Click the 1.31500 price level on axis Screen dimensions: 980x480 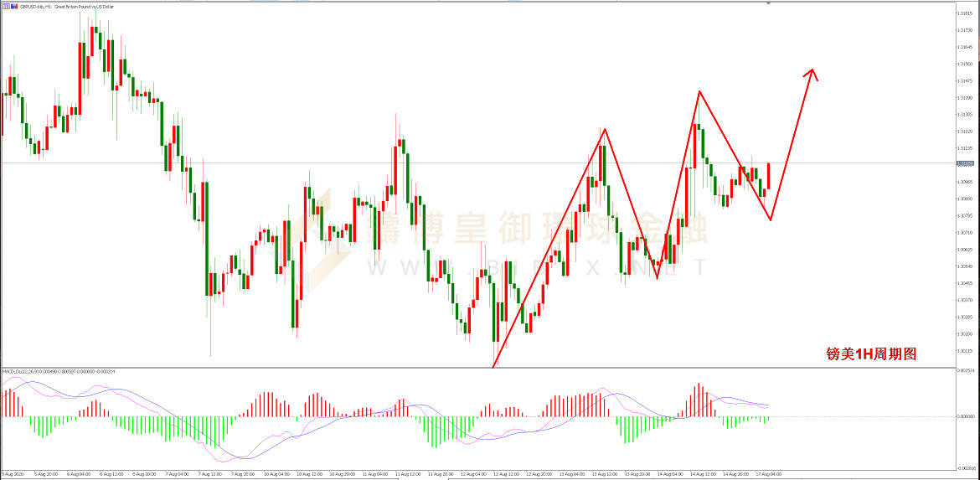pos(966,64)
